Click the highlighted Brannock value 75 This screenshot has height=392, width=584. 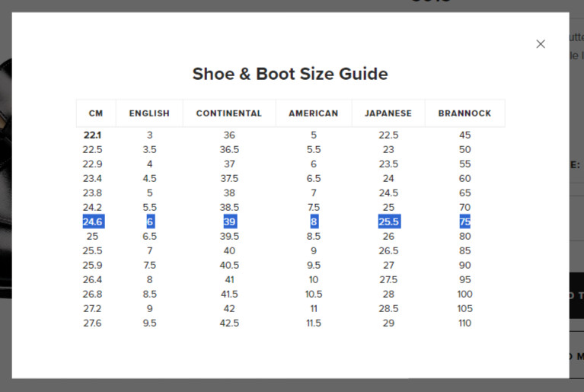tap(464, 221)
